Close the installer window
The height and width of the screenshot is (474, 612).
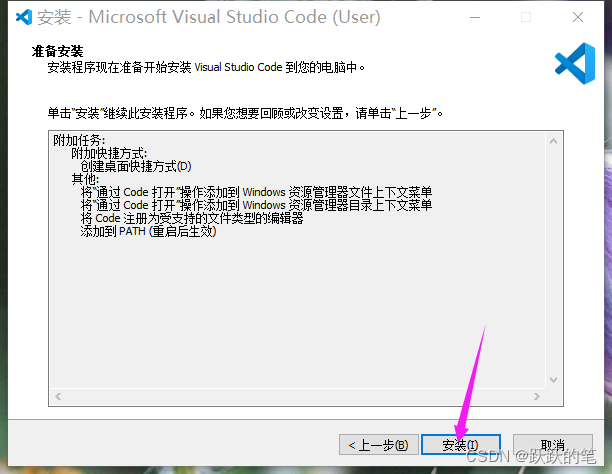[x=578, y=17]
